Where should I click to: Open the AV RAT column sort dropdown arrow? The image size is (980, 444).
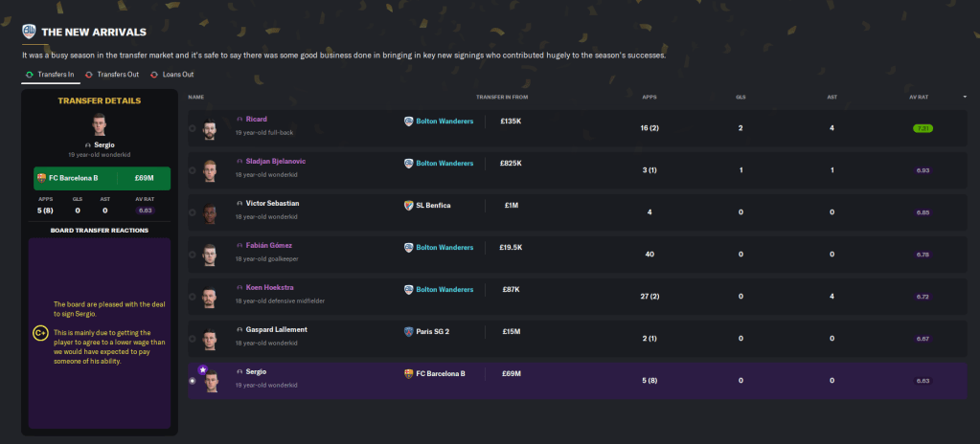[x=964, y=97]
